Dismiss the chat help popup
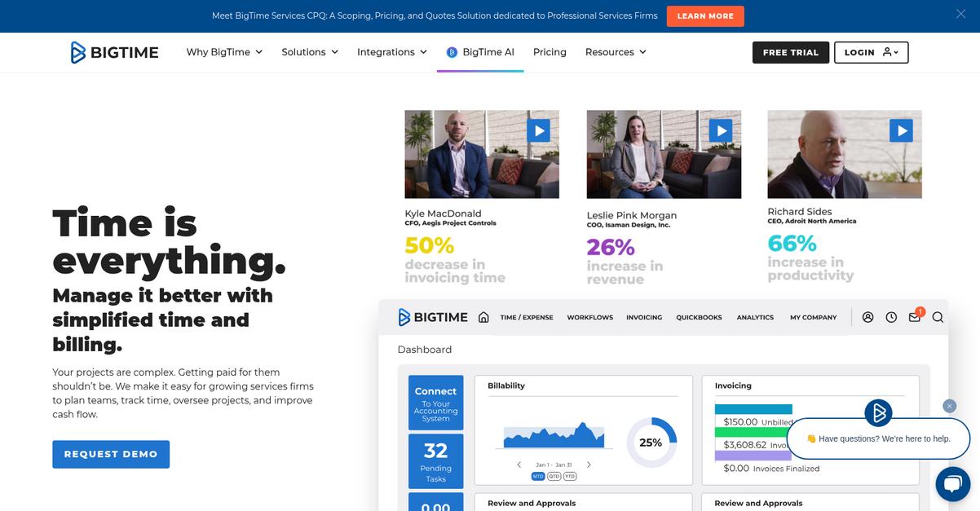The image size is (980, 511). tap(949, 406)
